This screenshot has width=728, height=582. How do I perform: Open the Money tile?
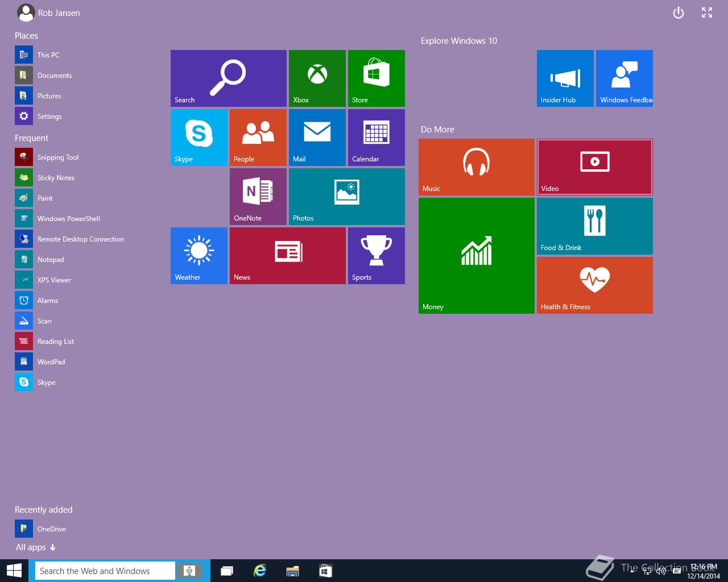477,256
